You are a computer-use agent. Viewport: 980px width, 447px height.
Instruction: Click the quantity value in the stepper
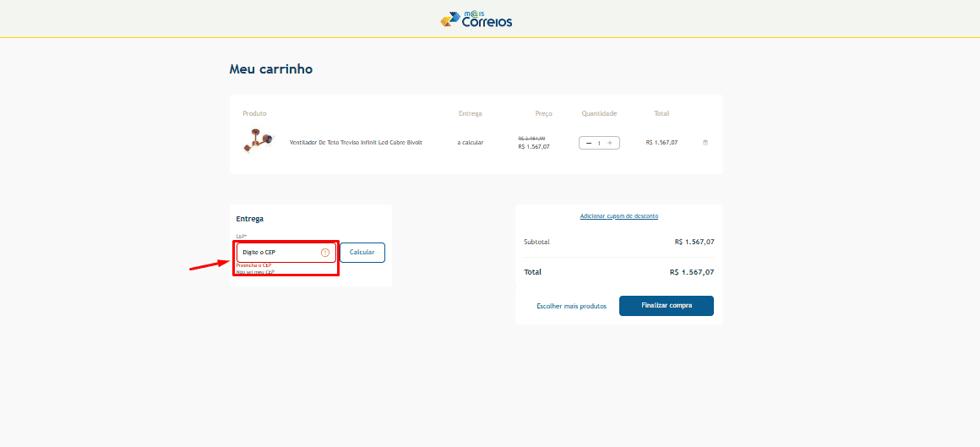pos(599,143)
